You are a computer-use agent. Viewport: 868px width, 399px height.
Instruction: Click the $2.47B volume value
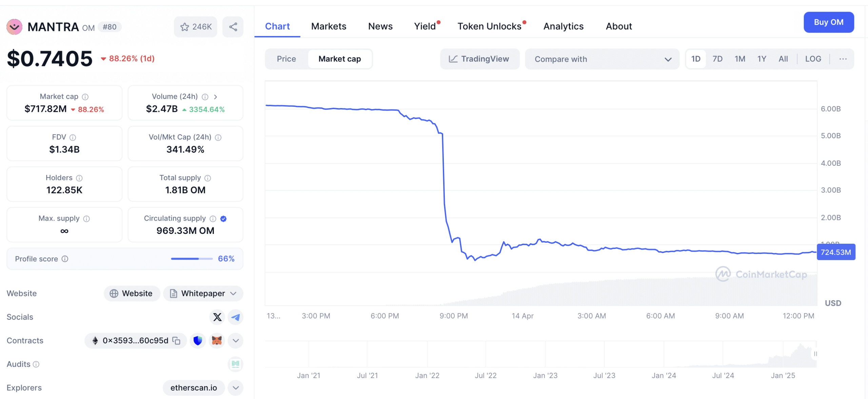pyautogui.click(x=162, y=109)
